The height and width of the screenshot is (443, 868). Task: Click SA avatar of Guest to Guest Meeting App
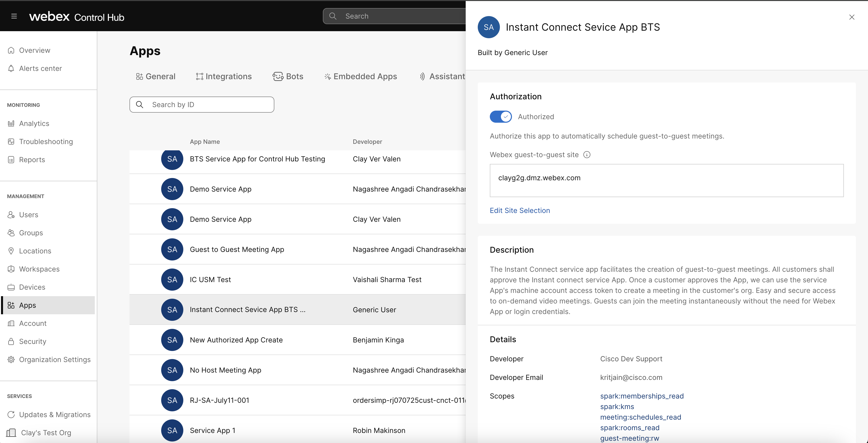[172, 249]
